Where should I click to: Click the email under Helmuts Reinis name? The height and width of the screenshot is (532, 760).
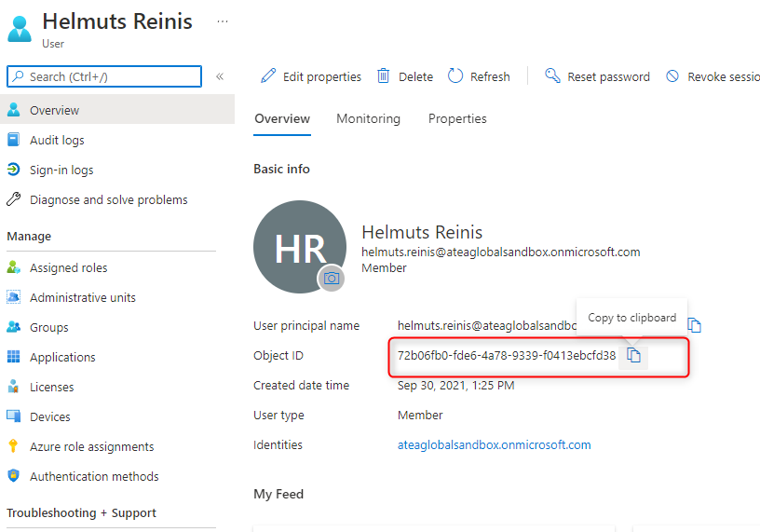pos(501,252)
